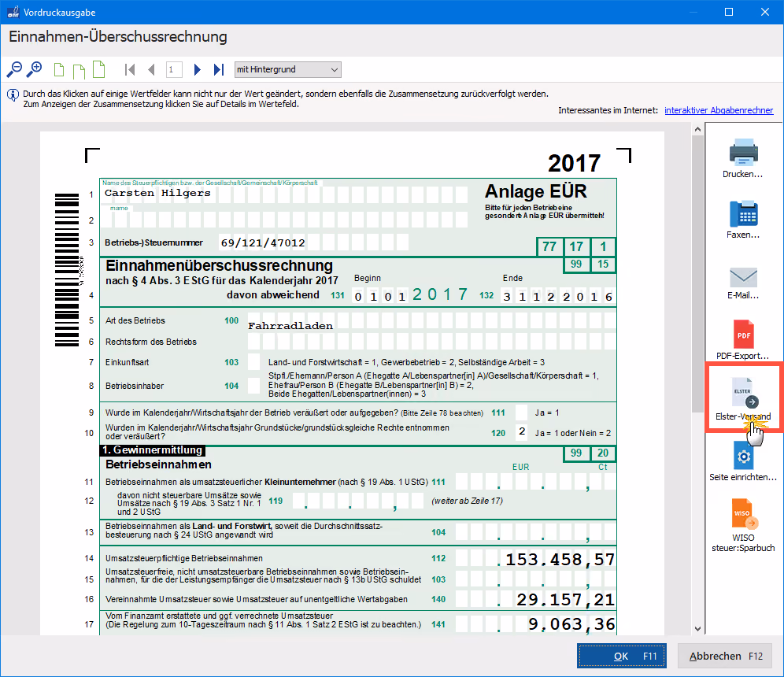
Task: Click the 'Fahrradladen' Art des Betriebs value
Action: point(290,326)
